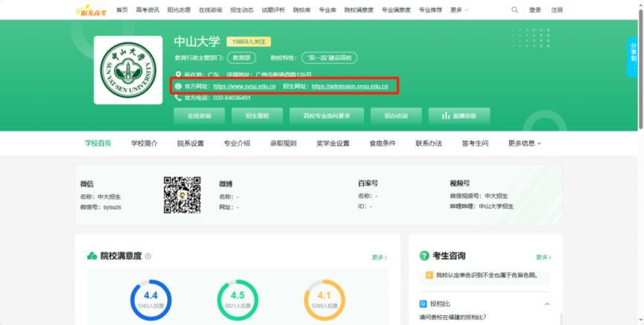This screenshot has height=325, width=644.
Task: Switch to the 录取规则 tab
Action: coord(282,143)
